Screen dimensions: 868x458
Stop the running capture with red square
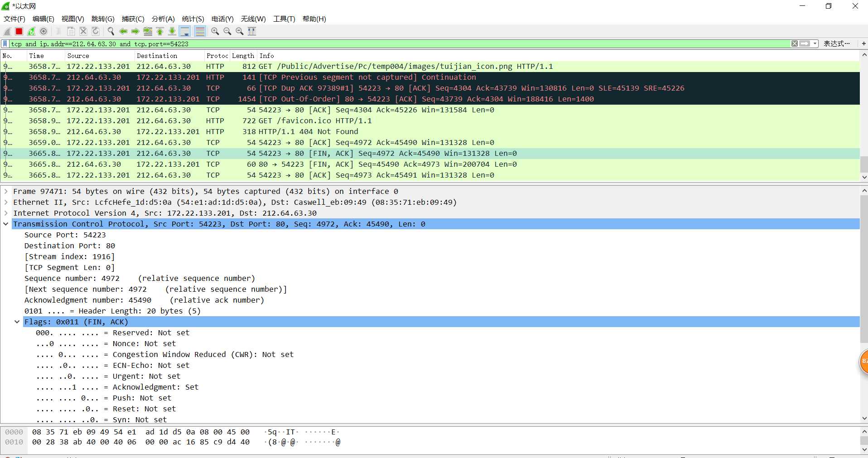click(19, 31)
